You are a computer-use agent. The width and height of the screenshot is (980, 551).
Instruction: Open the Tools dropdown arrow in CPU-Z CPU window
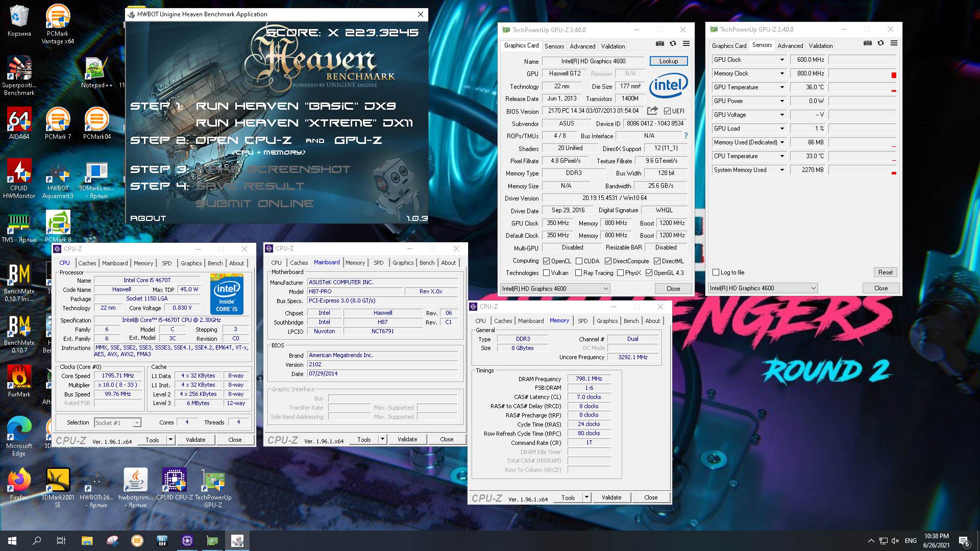(170, 440)
